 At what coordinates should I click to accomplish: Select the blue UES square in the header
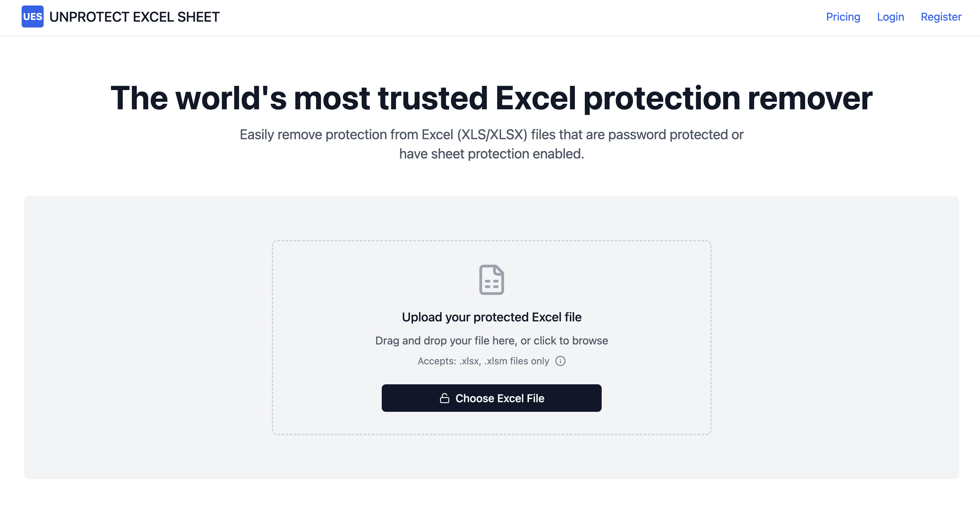point(33,17)
